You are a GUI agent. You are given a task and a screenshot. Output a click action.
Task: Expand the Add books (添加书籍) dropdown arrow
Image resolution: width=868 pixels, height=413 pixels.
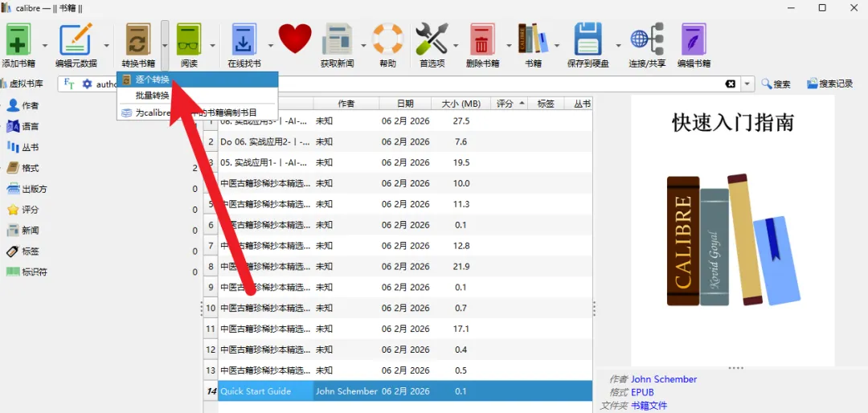(x=45, y=46)
